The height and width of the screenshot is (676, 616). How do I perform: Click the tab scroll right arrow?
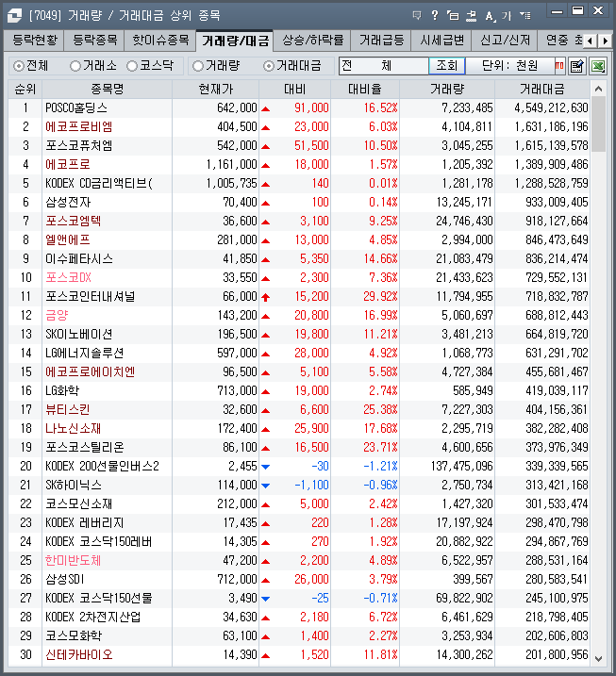pos(606,41)
